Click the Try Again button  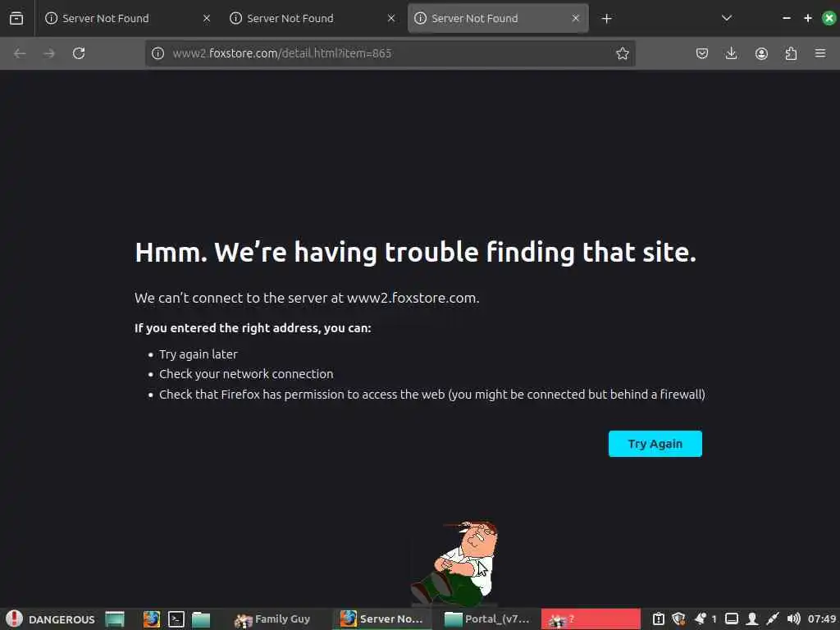pos(655,444)
